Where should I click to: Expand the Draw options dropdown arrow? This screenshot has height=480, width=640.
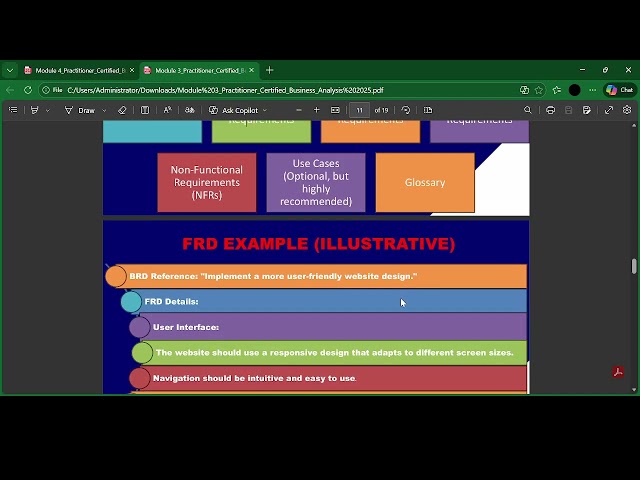click(105, 110)
